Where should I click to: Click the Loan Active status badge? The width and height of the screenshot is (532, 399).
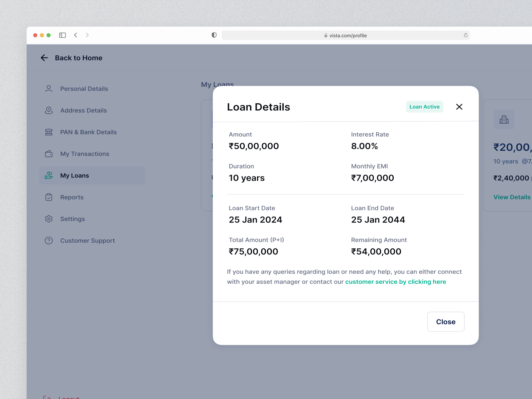pyautogui.click(x=424, y=107)
